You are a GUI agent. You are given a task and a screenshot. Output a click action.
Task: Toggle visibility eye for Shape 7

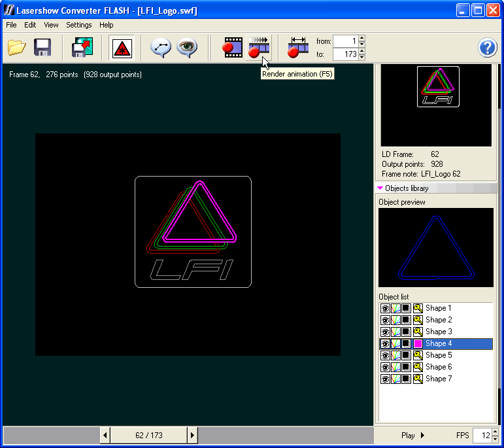pyautogui.click(x=385, y=379)
